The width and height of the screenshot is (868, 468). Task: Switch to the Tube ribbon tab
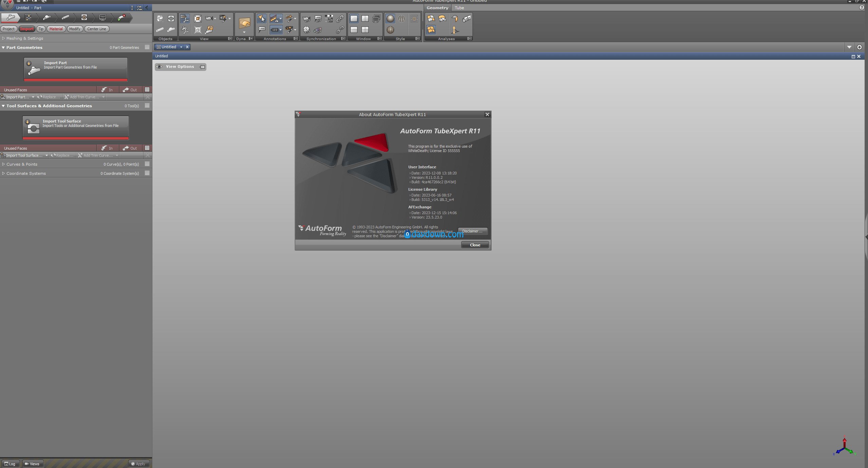[459, 8]
